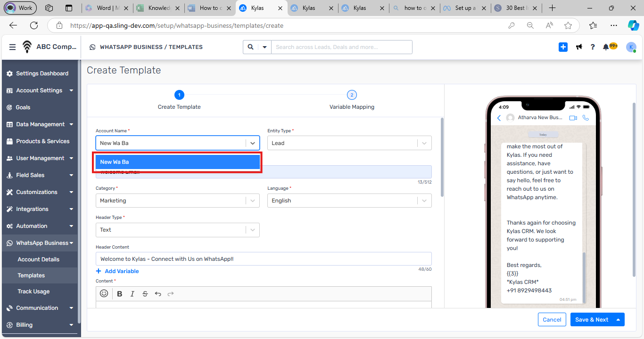
Task: Click the browser back arrow
Action: tap(13, 25)
